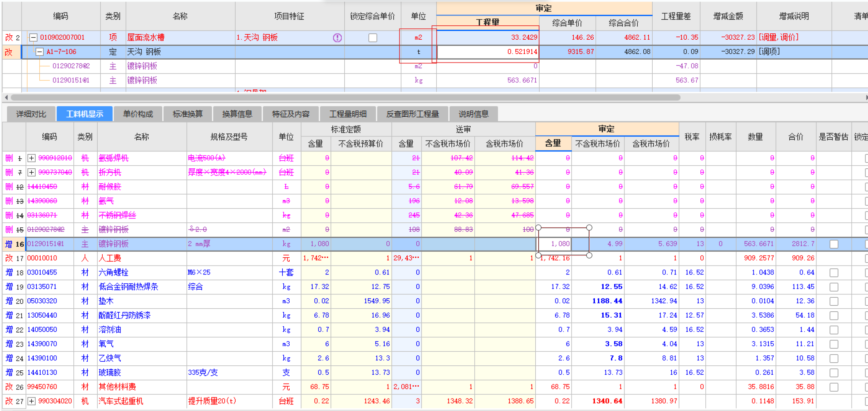Collapse the A1-7-106 quota node
This screenshot has height=411, width=868.
[39, 52]
